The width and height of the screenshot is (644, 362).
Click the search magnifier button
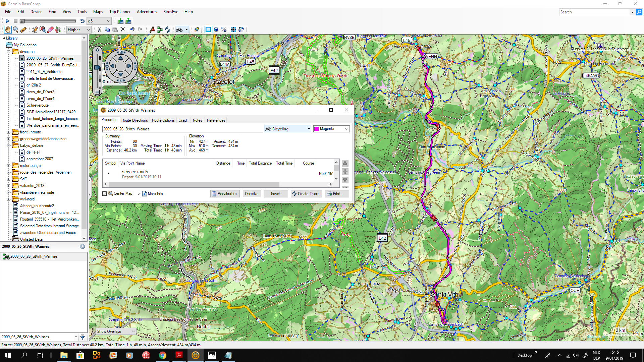click(x=639, y=12)
